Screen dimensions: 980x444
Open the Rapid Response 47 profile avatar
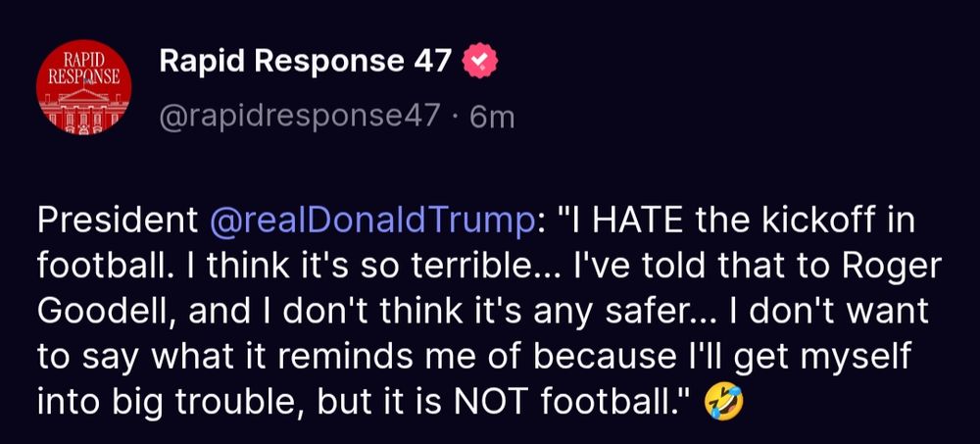(x=85, y=88)
